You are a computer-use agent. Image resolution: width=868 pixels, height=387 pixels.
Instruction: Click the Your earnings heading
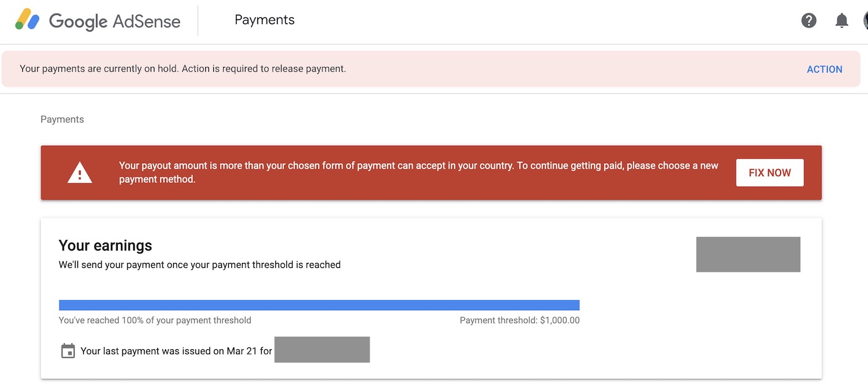coord(105,246)
